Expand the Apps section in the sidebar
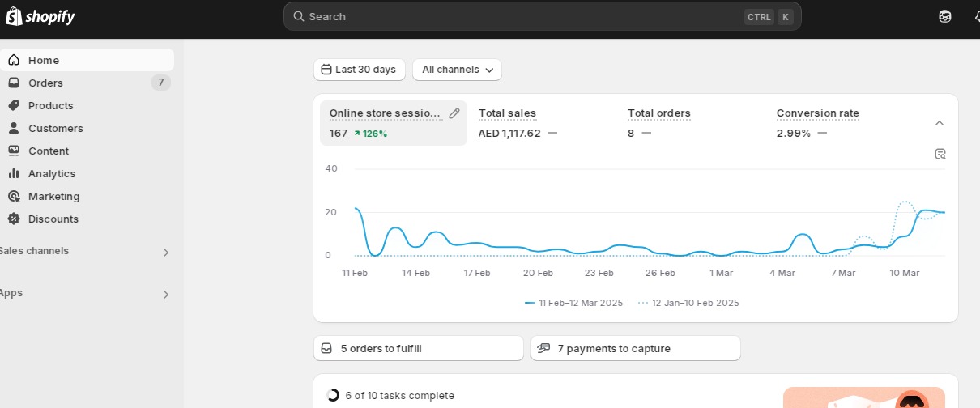Screen dimensions: 980x408 pos(165,295)
